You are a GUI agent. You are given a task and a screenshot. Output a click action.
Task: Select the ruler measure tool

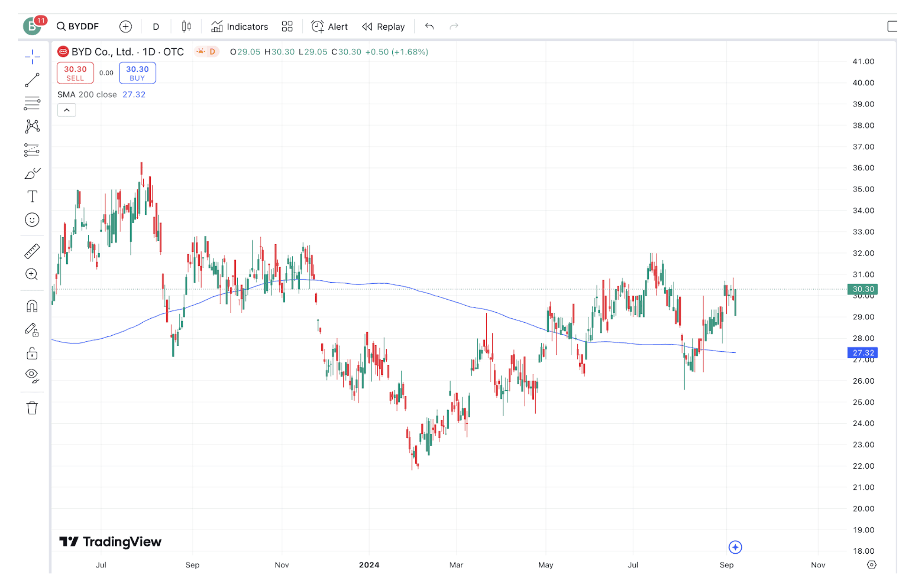pos(32,251)
